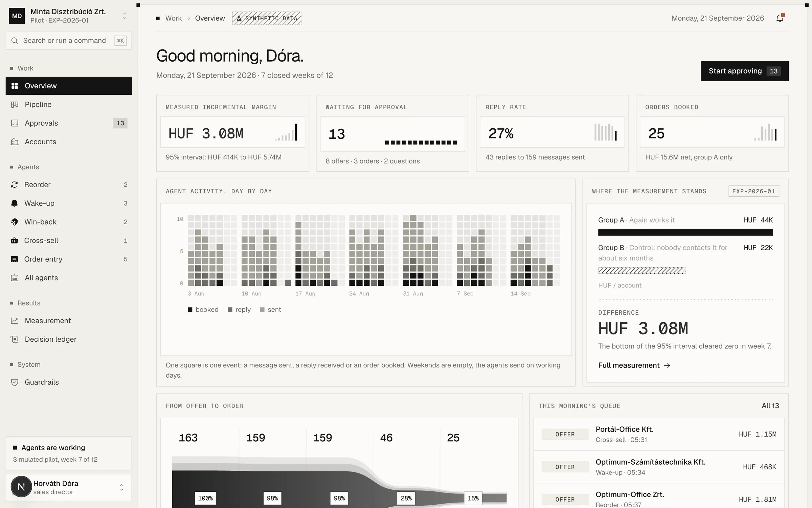812x508 pixels.
Task: Click the notification bell icon
Action: tap(780, 18)
